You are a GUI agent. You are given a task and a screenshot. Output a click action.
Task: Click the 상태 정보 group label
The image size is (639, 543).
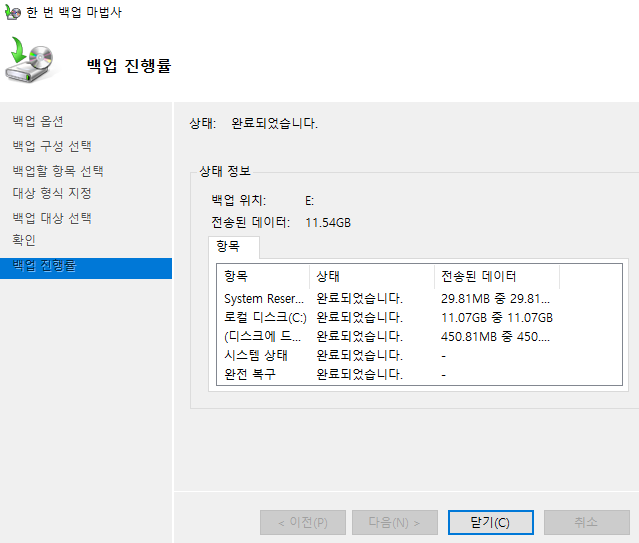coord(225,171)
